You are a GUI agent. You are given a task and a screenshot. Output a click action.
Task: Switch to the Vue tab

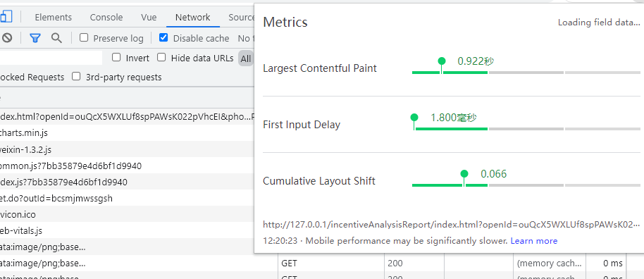click(149, 17)
